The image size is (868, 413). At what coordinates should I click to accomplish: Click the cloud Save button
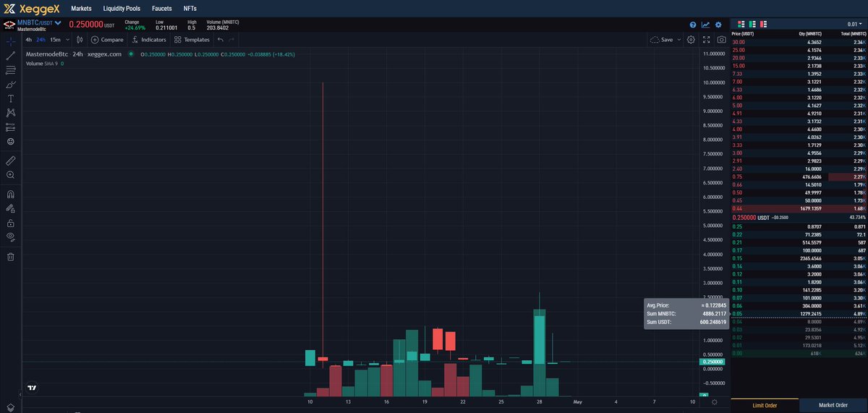pyautogui.click(x=662, y=40)
